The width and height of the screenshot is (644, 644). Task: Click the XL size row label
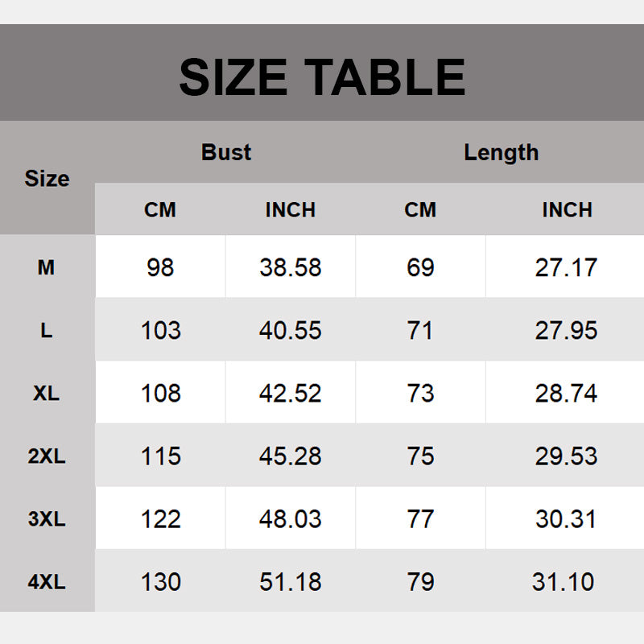click(47, 393)
